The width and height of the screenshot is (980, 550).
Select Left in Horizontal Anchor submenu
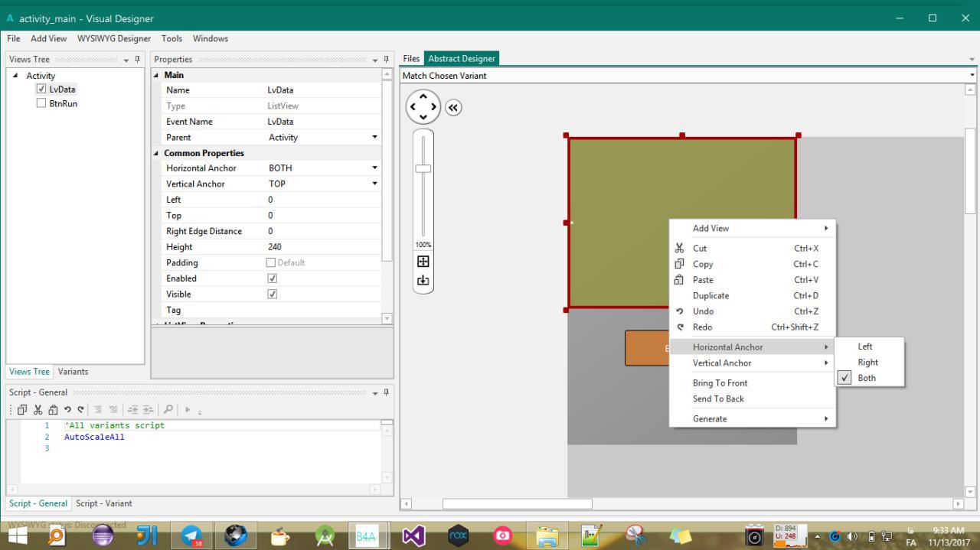[865, 347]
